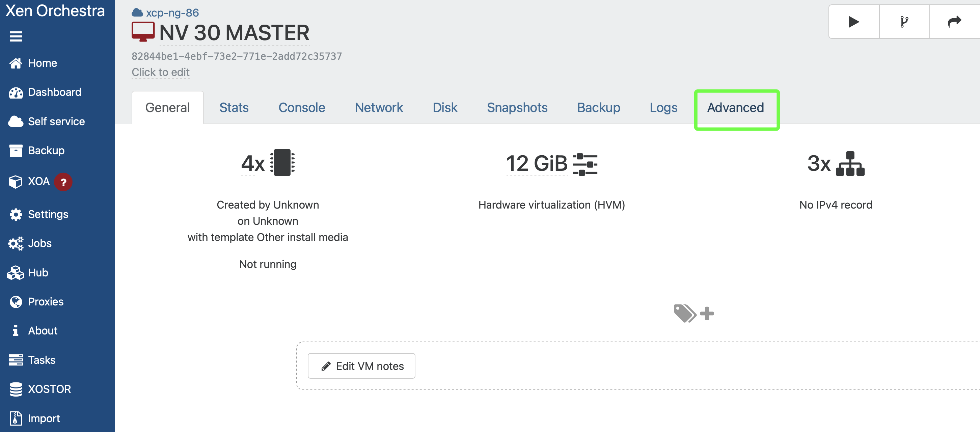Open the Advanced tab
The image size is (980, 432).
[735, 108]
